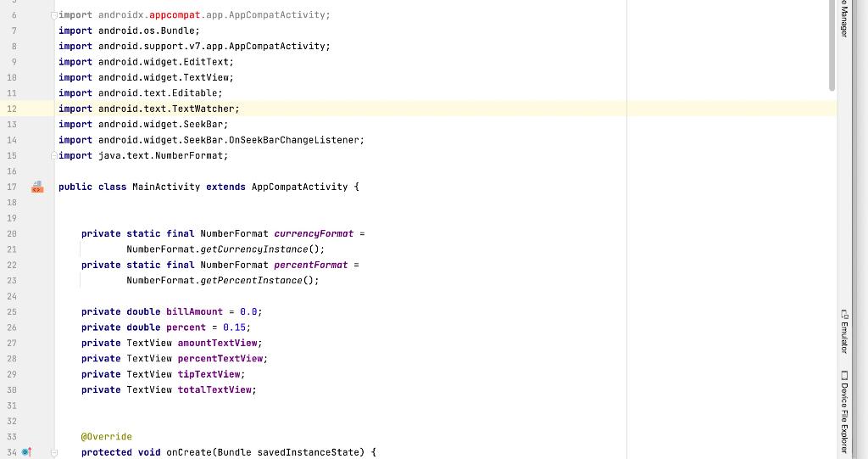
Task: Click 'getPercentInstance' method call
Action: point(251,281)
